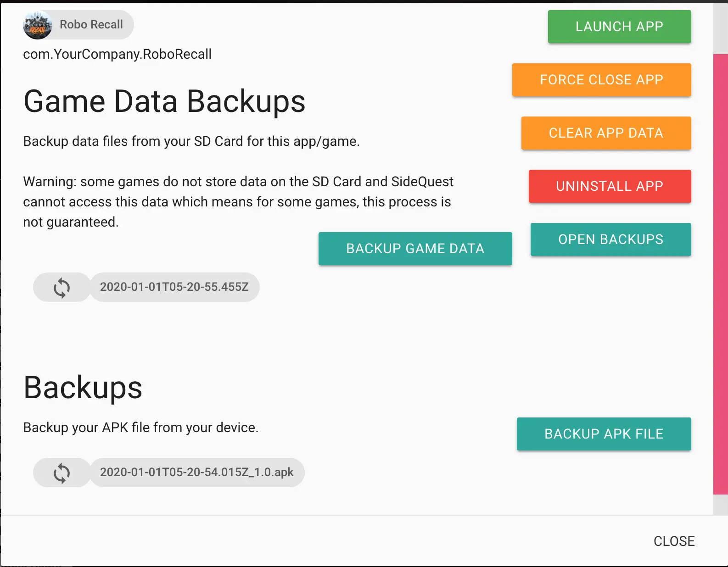Click the FORCE CLOSE APP button
This screenshot has height=567, width=728.
point(601,80)
